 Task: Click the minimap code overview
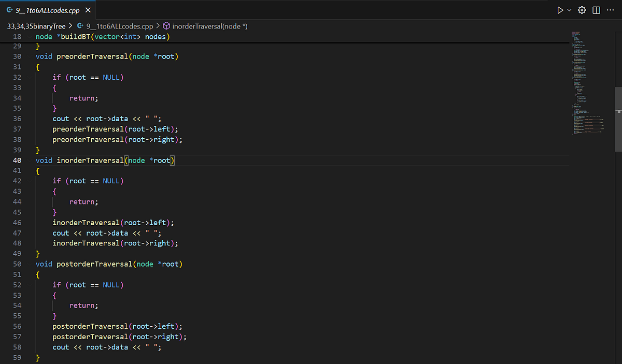point(588,83)
